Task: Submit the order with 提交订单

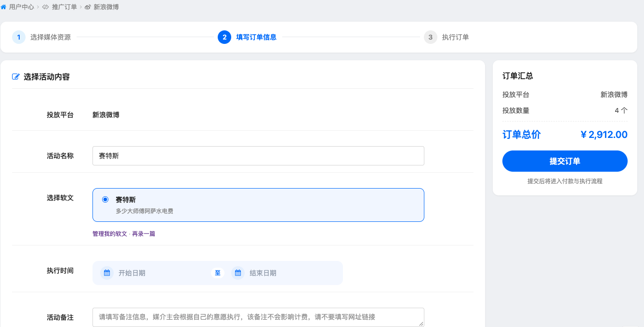Action: pyautogui.click(x=565, y=161)
